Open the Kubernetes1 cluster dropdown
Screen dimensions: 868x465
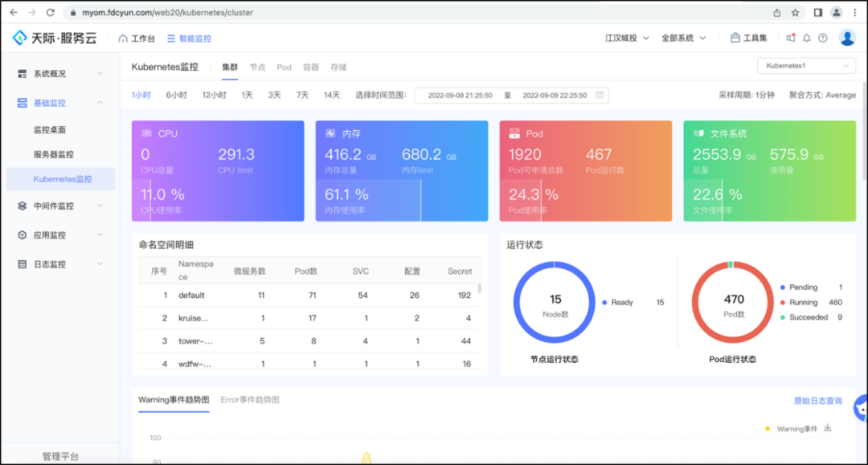click(806, 65)
